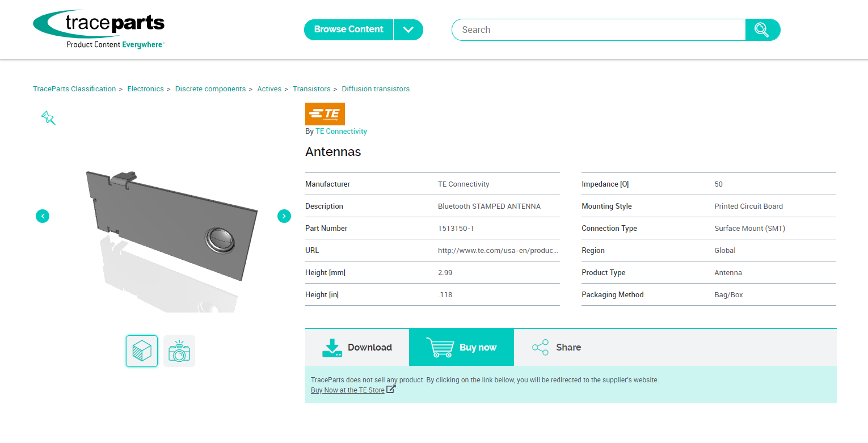Image resolution: width=868 pixels, height=443 pixels.
Task: Go to Diffusion transistors breadcrumb
Action: 376,89
